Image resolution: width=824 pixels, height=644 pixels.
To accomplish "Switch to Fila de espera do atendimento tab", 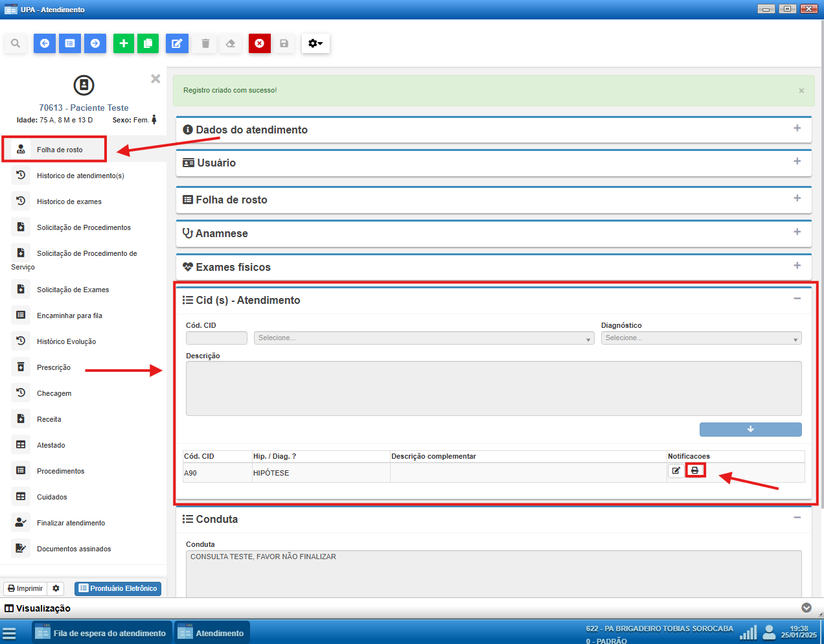I will tap(102, 633).
